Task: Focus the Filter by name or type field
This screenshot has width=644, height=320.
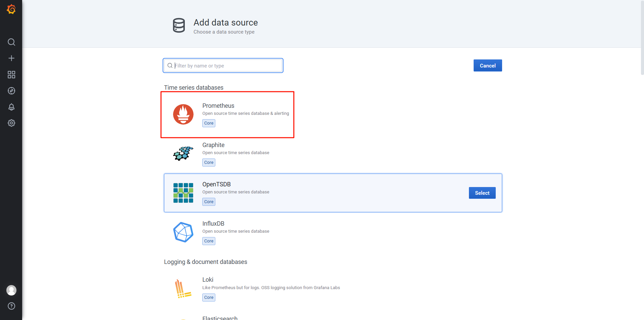Action: [223, 65]
